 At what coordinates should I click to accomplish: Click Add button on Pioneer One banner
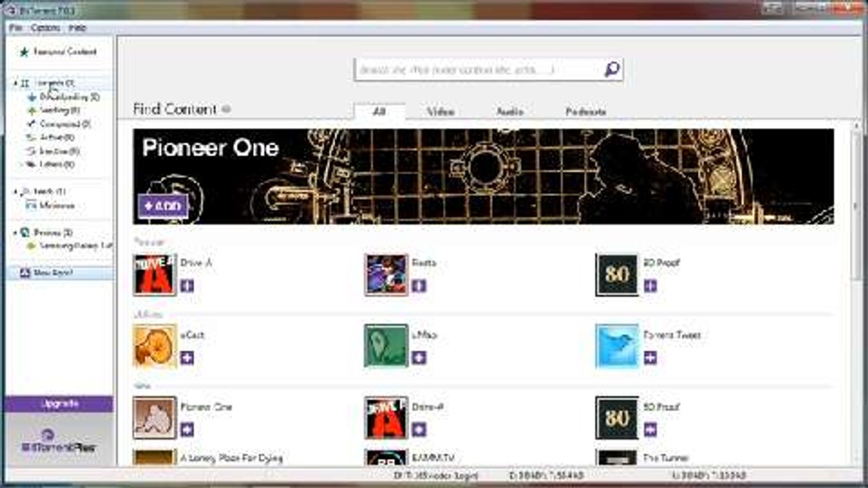[x=163, y=206]
